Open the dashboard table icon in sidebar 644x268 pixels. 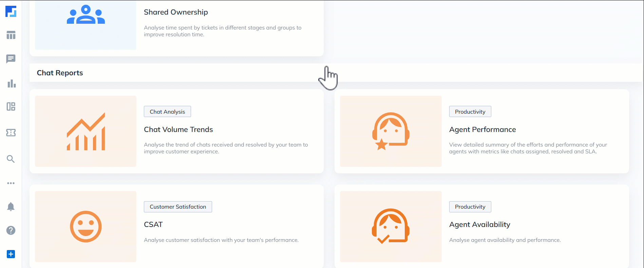(11, 35)
